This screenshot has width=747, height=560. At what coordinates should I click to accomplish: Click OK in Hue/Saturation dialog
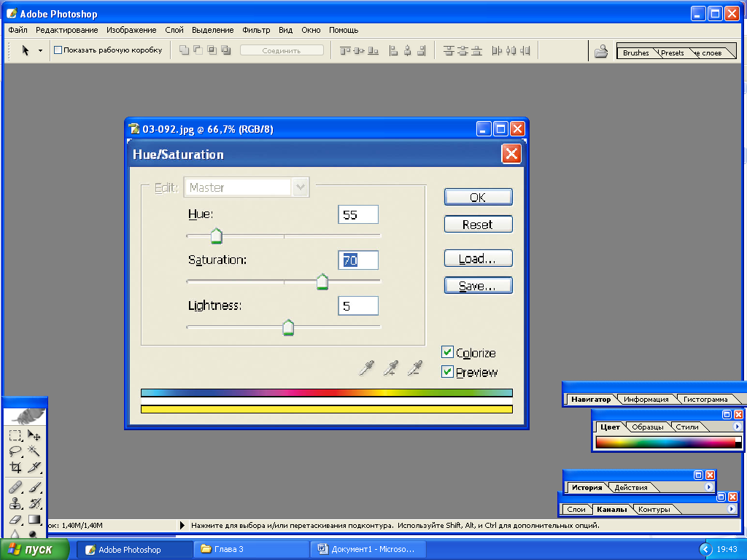point(479,197)
